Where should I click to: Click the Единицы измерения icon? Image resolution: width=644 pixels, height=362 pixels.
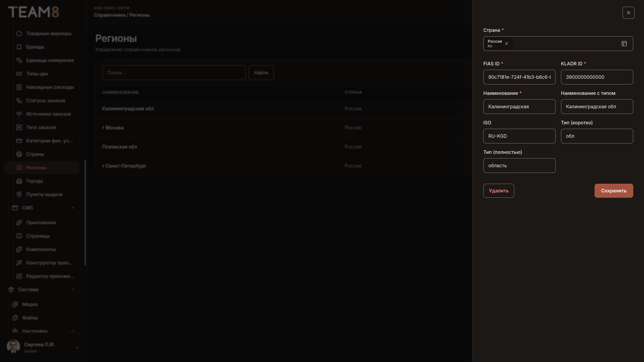point(19,60)
